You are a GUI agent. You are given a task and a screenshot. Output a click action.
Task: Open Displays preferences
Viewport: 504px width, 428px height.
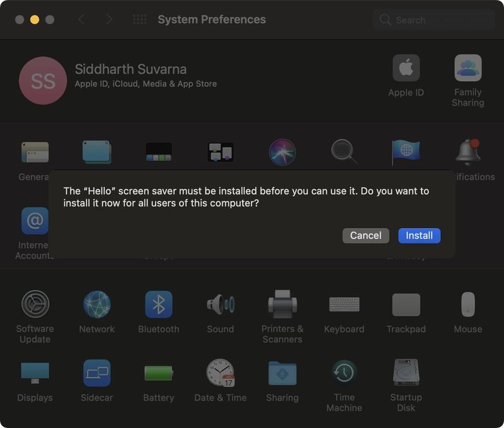[35, 373]
